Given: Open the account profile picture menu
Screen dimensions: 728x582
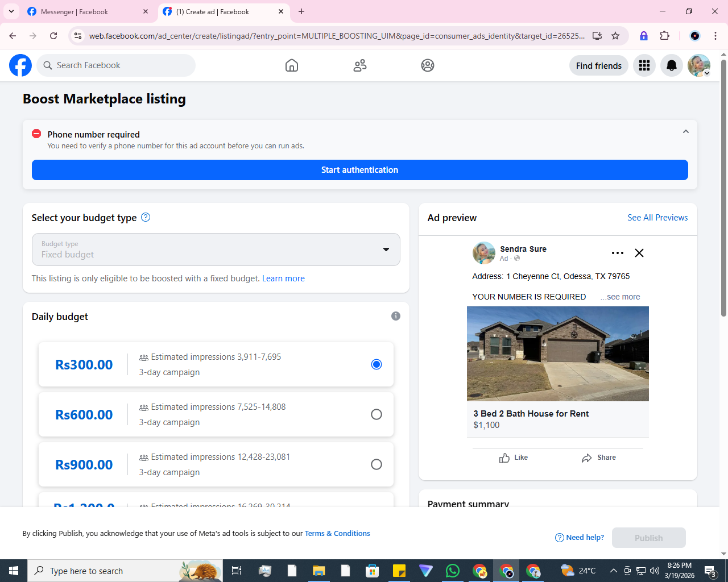Looking at the screenshot, I should coord(699,65).
